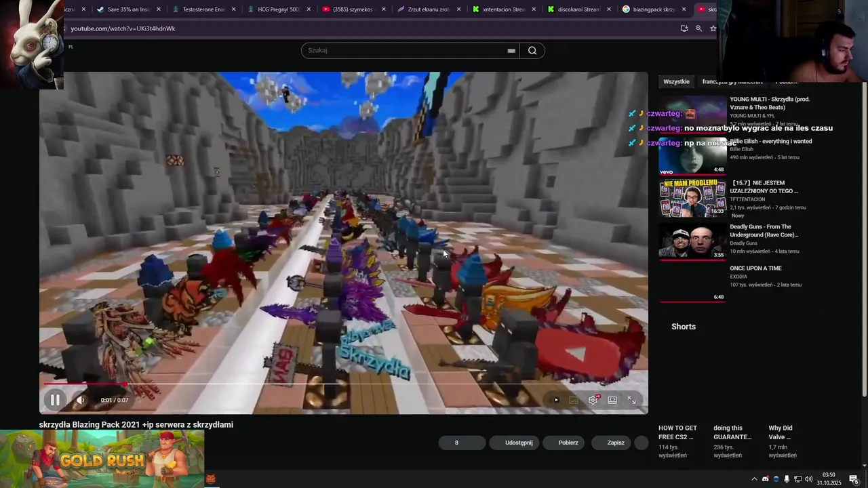Viewport: 868px width, 488px height.
Task: Open TFTTENTACION channel name link
Action: click(x=747, y=199)
